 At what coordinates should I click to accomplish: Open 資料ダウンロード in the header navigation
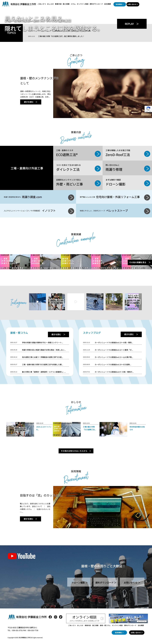coord(96,4)
